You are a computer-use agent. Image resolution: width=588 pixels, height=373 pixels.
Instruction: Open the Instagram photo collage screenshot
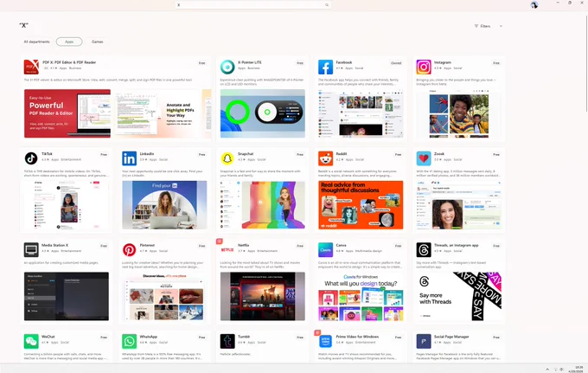[458, 113]
